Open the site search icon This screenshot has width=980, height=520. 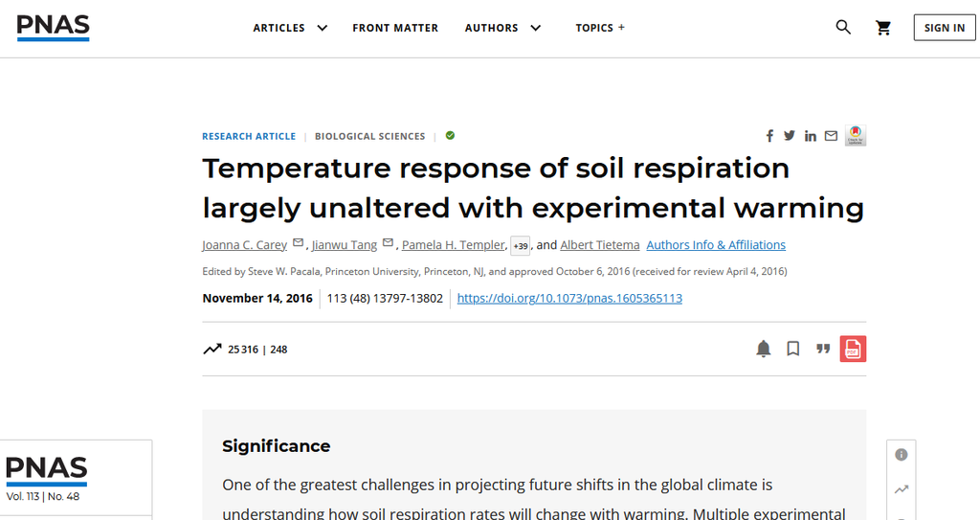843,28
